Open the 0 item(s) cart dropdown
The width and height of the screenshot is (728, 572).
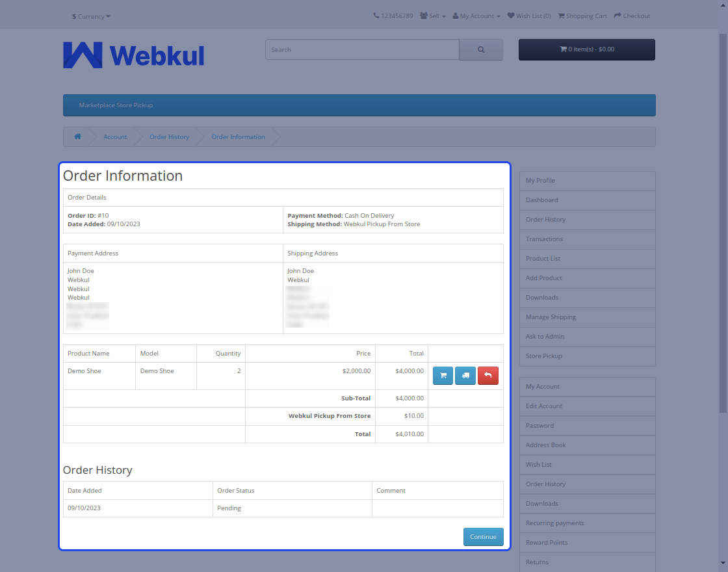587,49
